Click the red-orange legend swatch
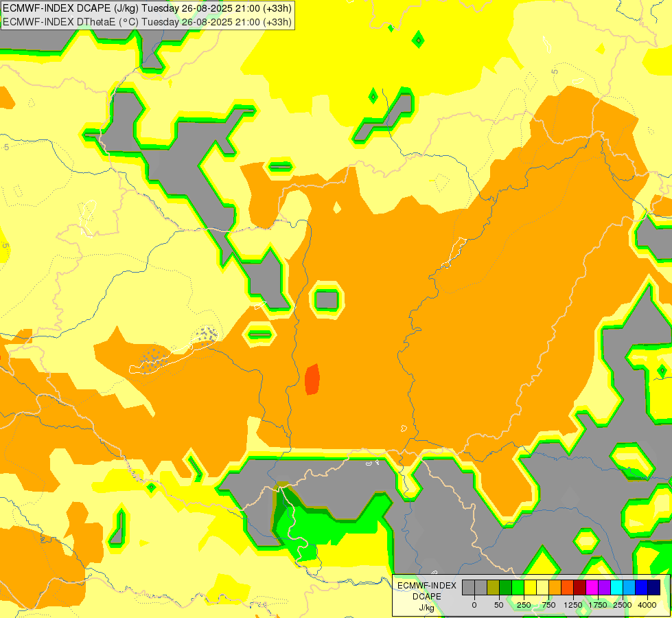The image size is (672, 618). (568, 587)
